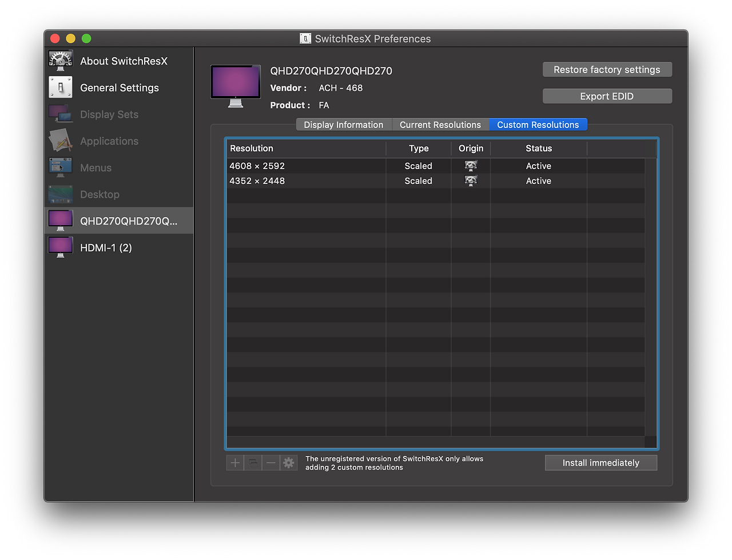Switch to Current Resolutions tab
Viewport: 732px width, 560px height.
point(440,125)
